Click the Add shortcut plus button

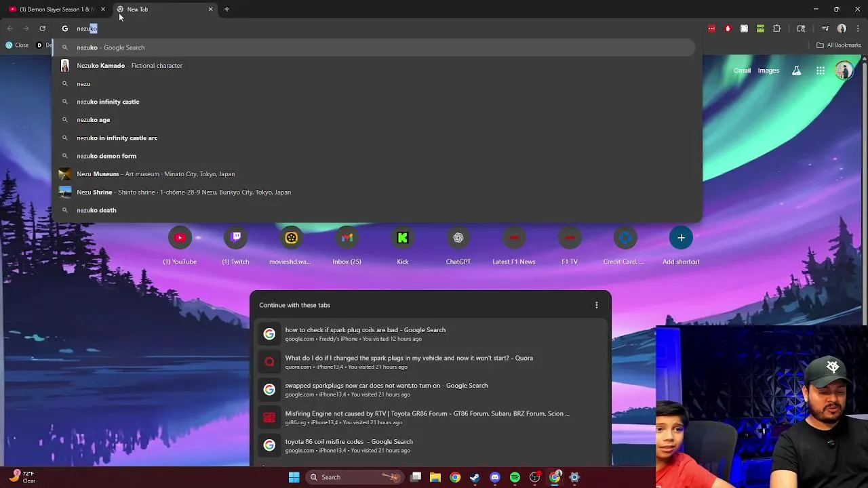[x=681, y=238]
